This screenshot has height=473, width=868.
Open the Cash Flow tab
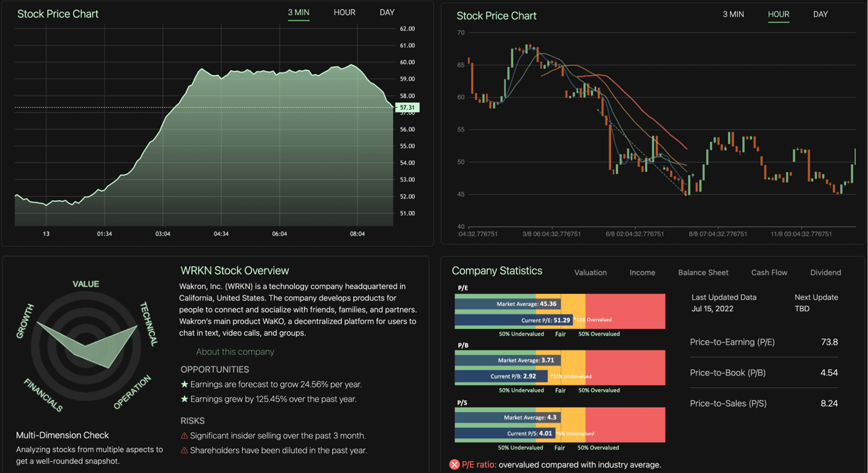pos(769,273)
